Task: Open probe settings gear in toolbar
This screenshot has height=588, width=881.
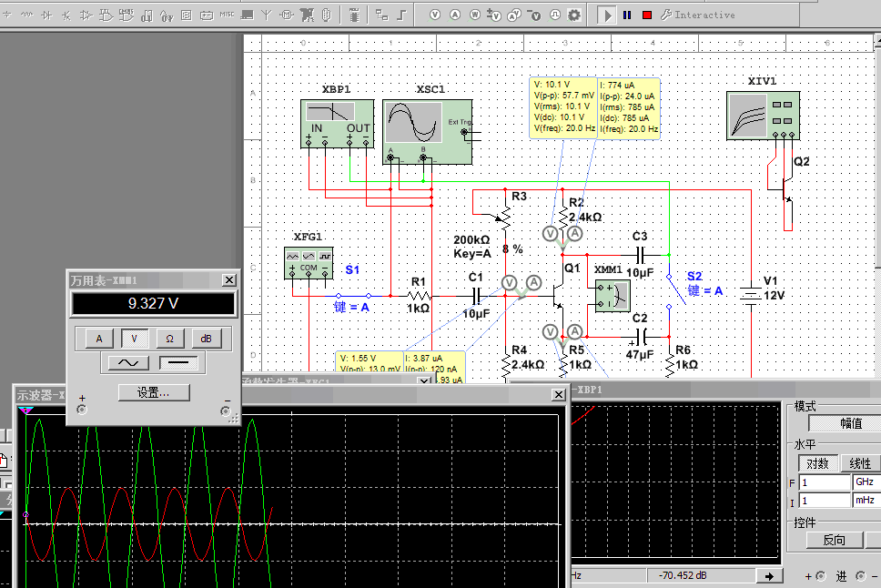Action: [573, 15]
